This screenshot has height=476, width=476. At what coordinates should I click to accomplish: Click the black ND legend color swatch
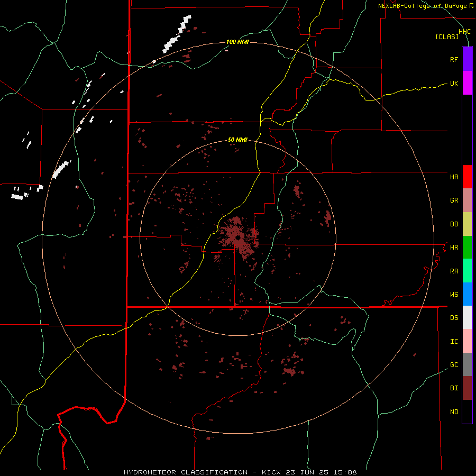pos(467,411)
